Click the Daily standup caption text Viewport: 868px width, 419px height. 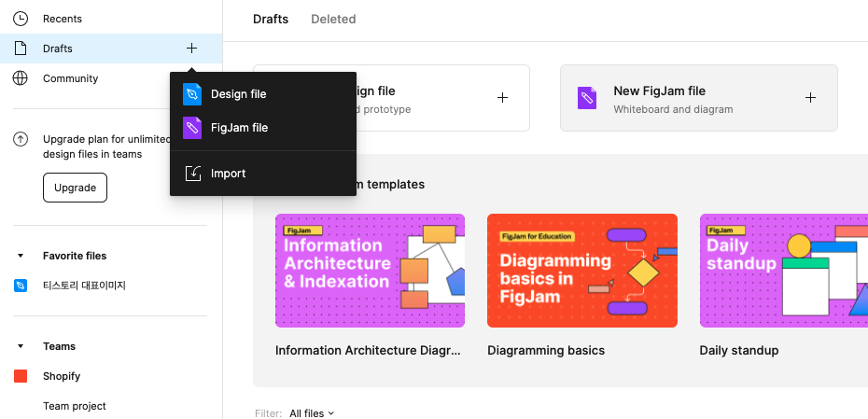pos(739,350)
